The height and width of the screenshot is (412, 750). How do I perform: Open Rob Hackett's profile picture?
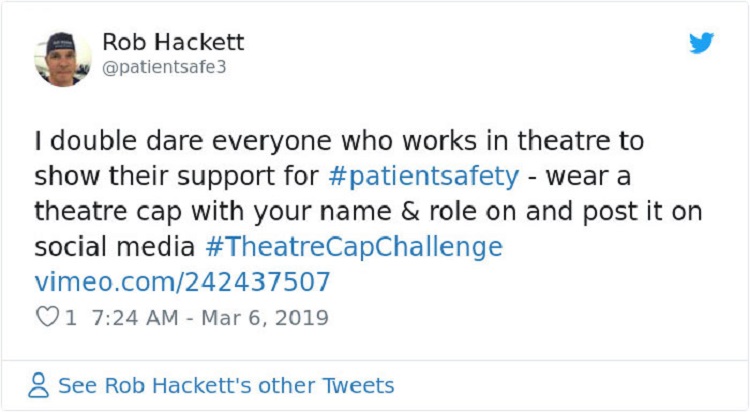point(63,58)
